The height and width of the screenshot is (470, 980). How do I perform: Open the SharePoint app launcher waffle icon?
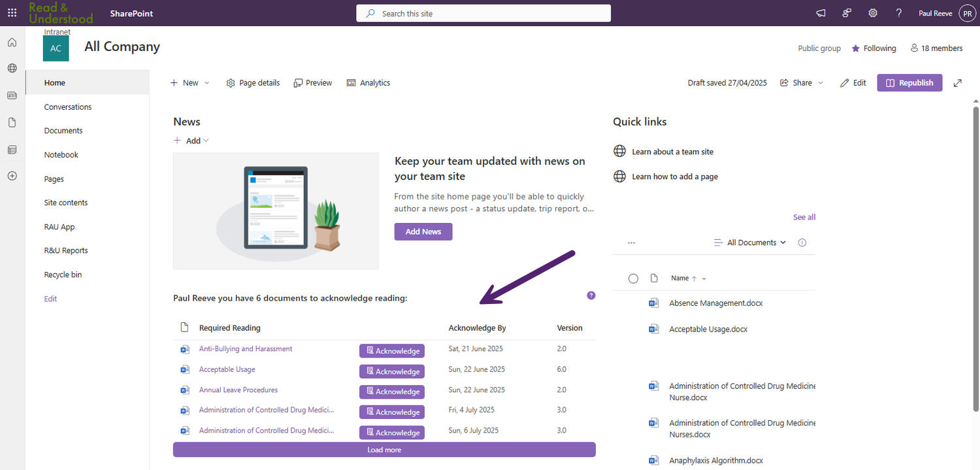tap(12, 12)
